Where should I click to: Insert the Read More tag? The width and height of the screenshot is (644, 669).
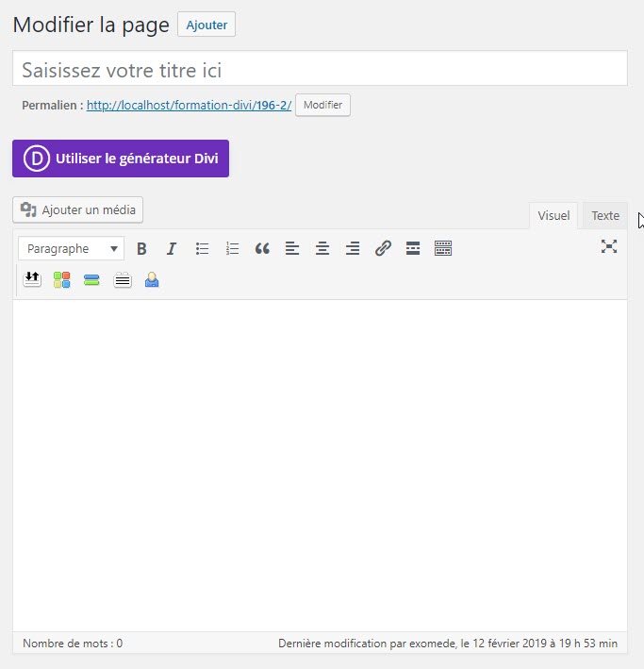point(412,249)
